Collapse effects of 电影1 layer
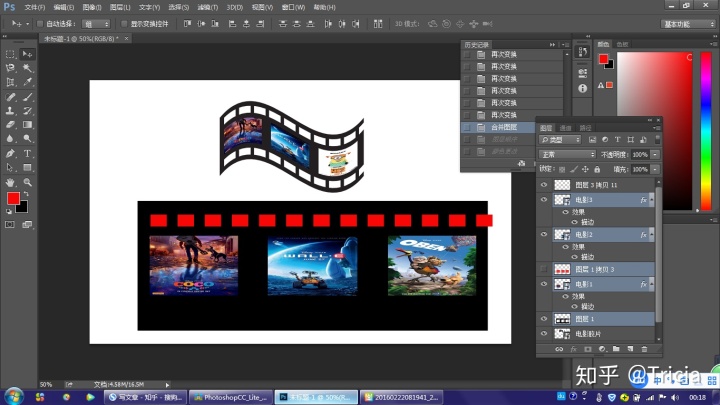 coord(651,284)
